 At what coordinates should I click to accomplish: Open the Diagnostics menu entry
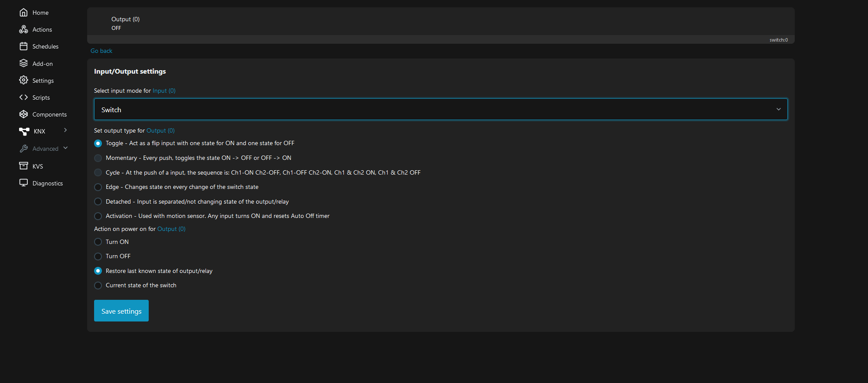[48, 184]
